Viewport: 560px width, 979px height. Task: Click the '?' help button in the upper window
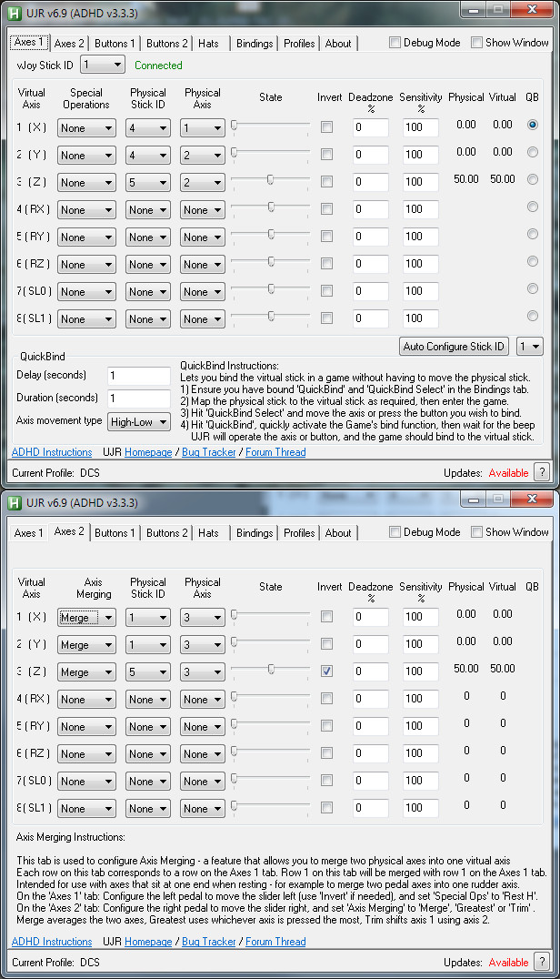click(x=541, y=471)
